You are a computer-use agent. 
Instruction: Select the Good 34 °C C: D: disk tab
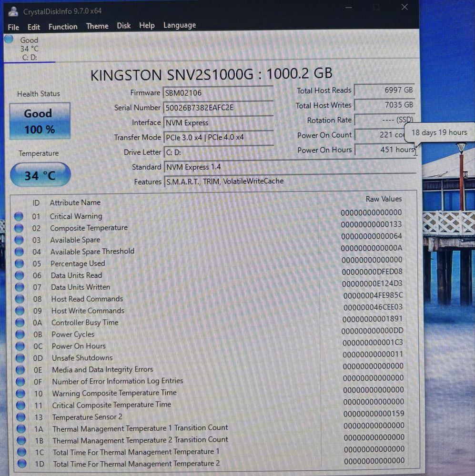click(x=30, y=49)
